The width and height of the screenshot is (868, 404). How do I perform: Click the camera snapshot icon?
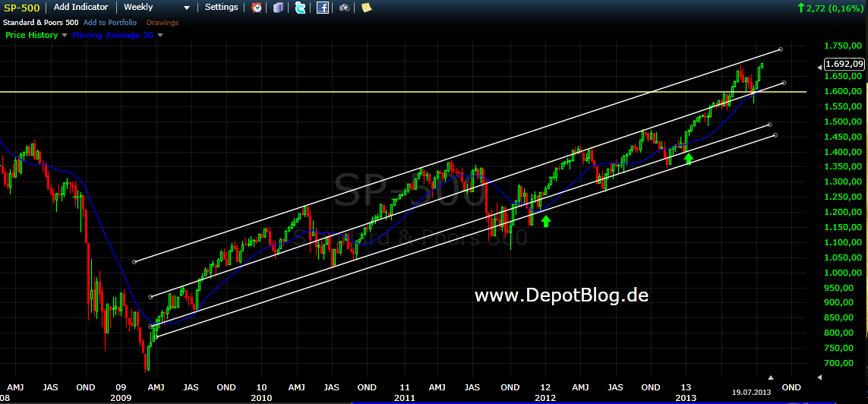click(x=344, y=8)
